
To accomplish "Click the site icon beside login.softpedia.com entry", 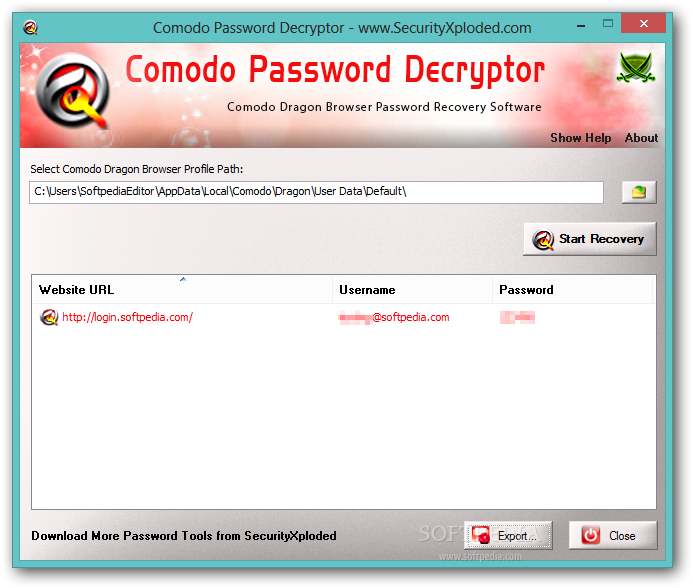I will 49,317.
